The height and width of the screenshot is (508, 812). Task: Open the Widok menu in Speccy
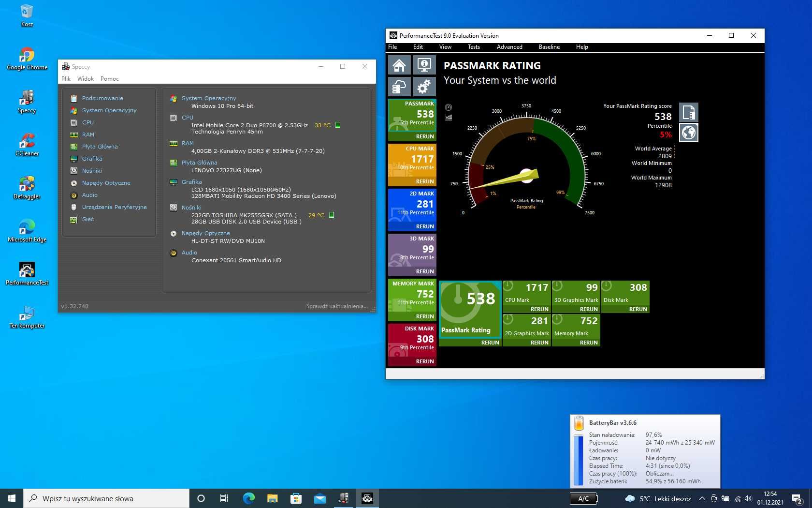tap(86, 79)
